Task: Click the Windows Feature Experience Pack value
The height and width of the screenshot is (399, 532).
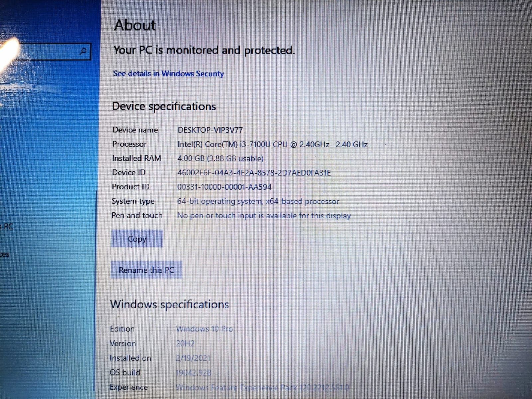Action: (x=262, y=387)
